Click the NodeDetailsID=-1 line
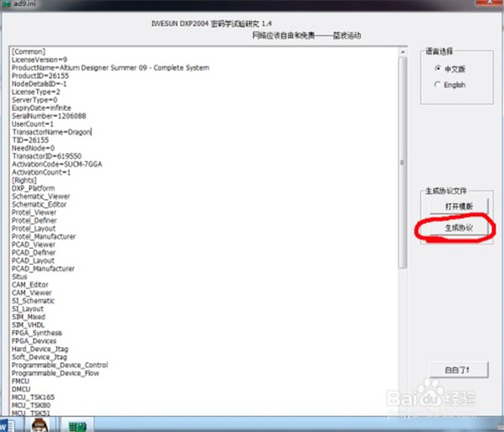Image resolution: width=504 pixels, height=432 pixels. coord(39,84)
